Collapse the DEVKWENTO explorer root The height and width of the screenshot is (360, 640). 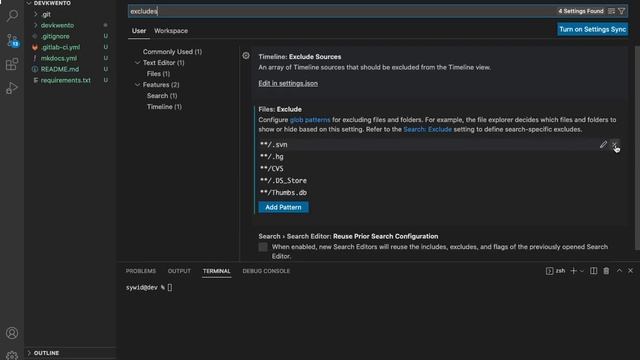pyautogui.click(x=29, y=3)
